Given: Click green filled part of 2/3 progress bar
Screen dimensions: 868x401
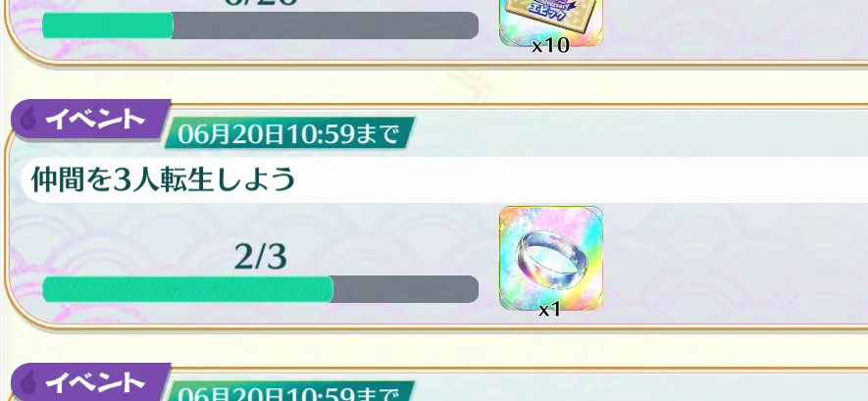Looking at the screenshot, I should click(x=187, y=289).
